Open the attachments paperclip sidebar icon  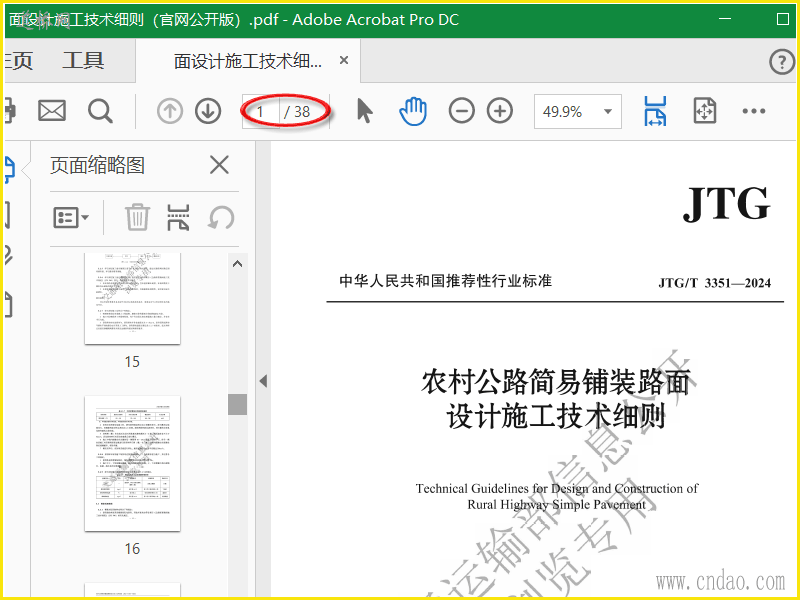click(x=8, y=256)
